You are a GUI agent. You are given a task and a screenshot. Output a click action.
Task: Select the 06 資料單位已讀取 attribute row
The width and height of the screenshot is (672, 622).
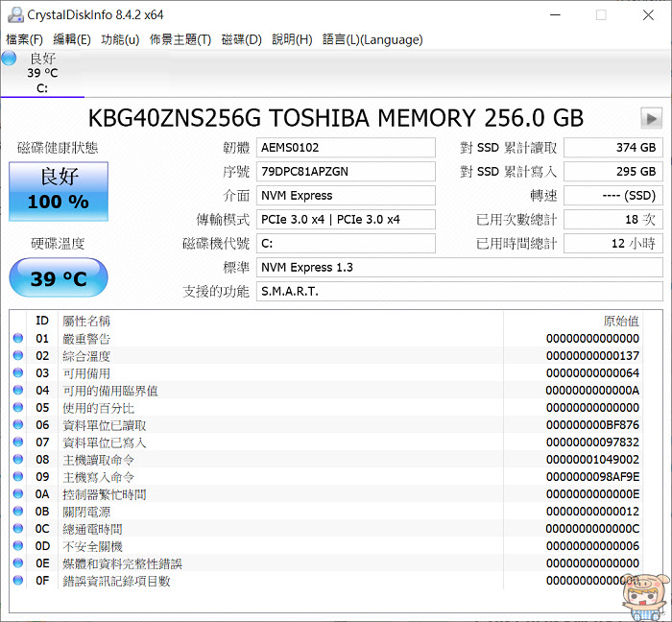tap(325, 425)
